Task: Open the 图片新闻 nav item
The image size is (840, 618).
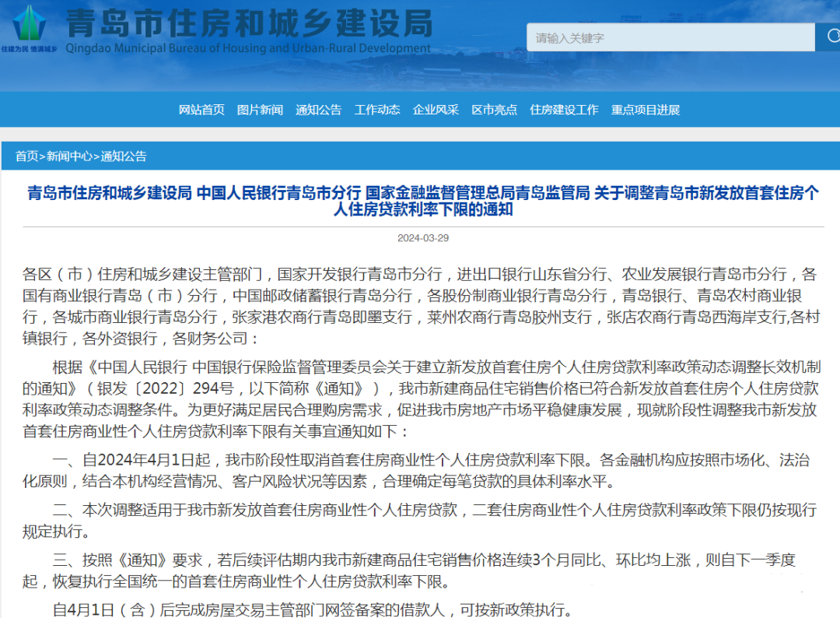Action: [x=260, y=110]
